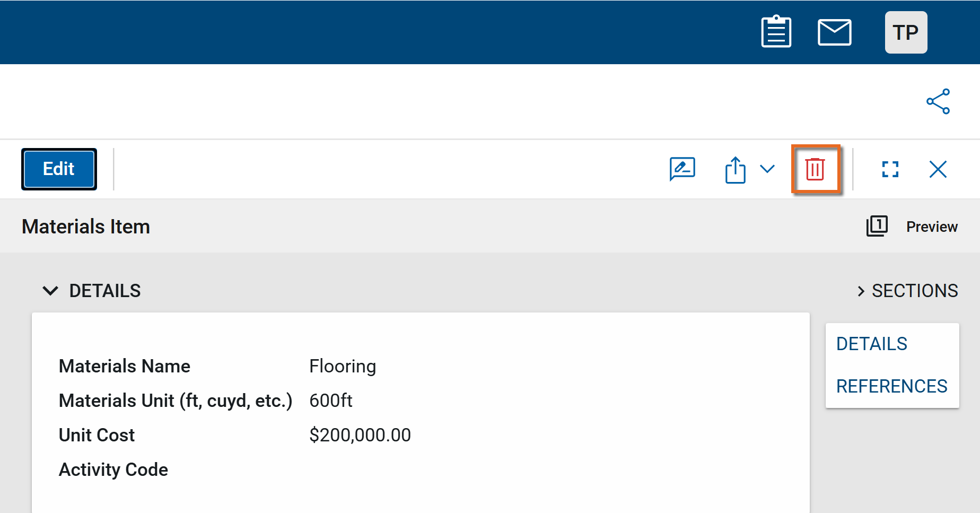This screenshot has height=513, width=980.
Task: Select the Flooring materials name value
Action: point(343,366)
